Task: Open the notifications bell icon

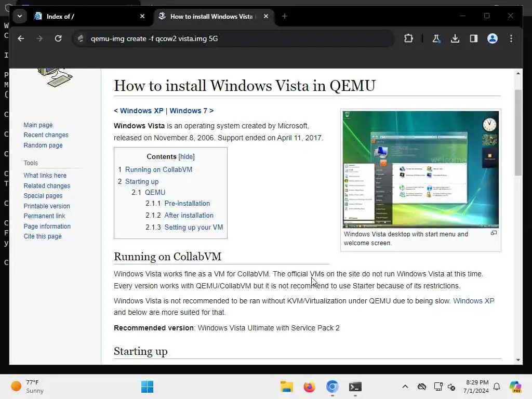Action: coord(497,387)
